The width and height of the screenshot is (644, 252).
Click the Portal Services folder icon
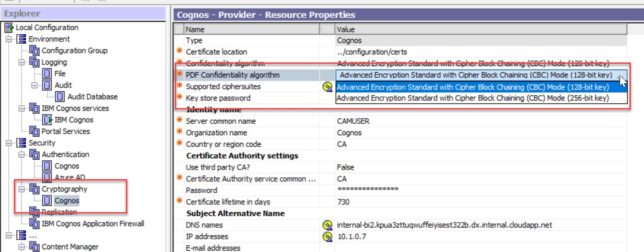(x=34, y=131)
